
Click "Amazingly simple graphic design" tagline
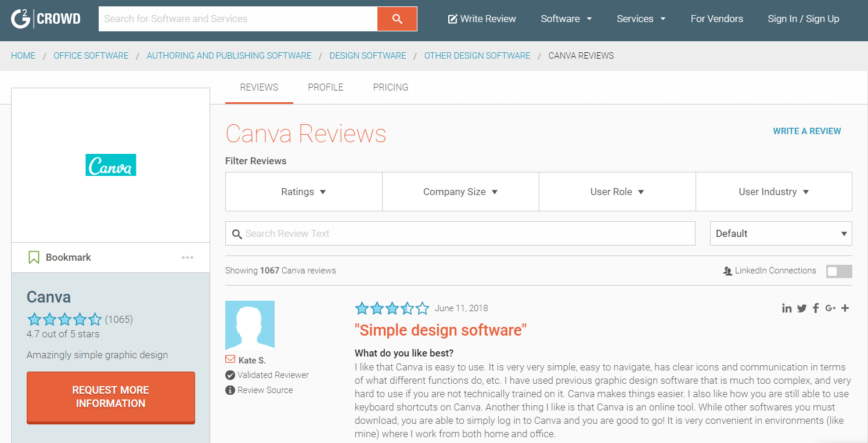pyautogui.click(x=98, y=355)
